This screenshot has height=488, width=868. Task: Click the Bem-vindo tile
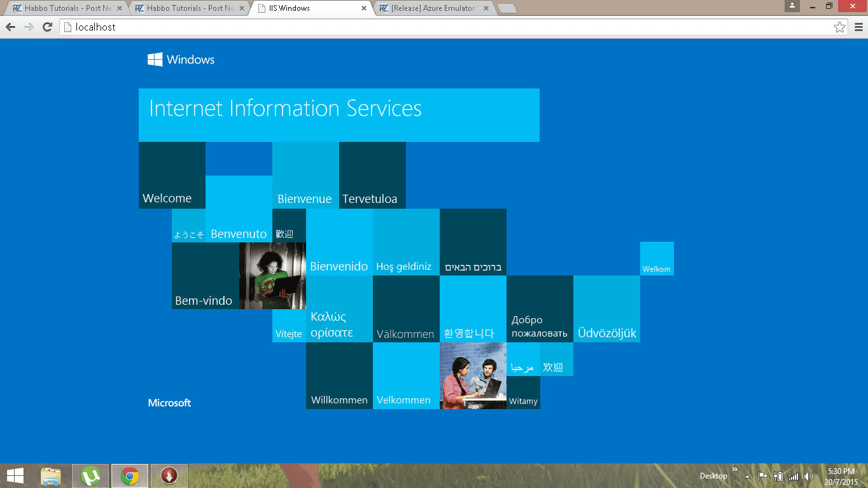tap(206, 275)
